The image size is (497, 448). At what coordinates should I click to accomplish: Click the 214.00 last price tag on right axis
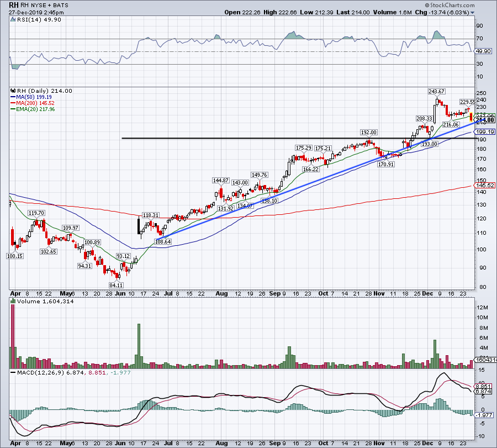coord(485,120)
